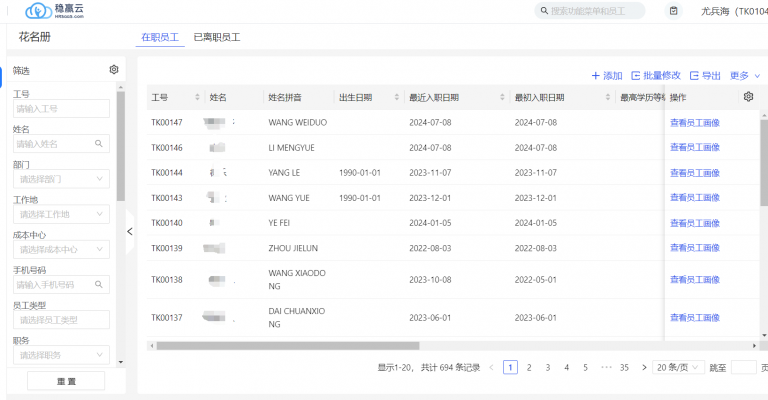Click 查看员工画像 for TK00147
This screenshot has height=400, width=768.
694,122
